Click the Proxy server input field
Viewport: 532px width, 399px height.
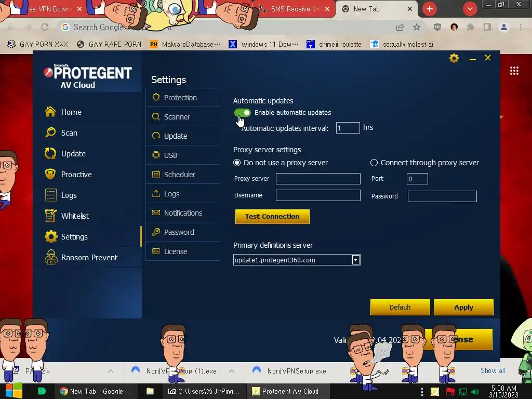coord(318,179)
